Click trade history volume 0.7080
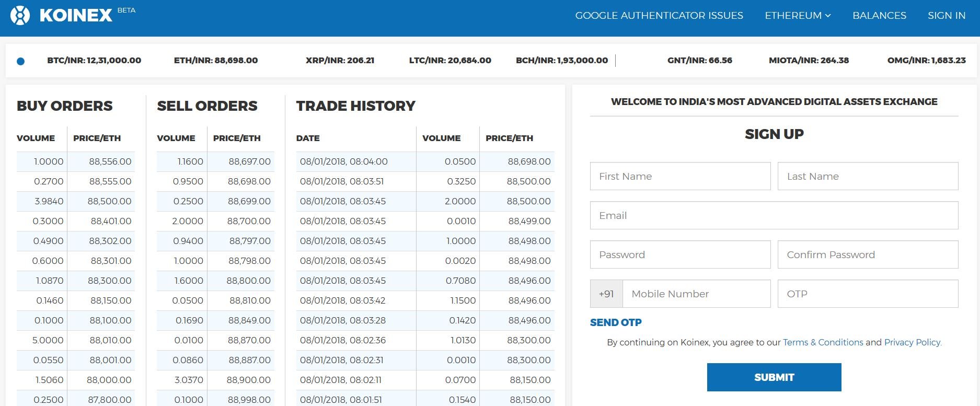The width and height of the screenshot is (980, 406). click(461, 281)
